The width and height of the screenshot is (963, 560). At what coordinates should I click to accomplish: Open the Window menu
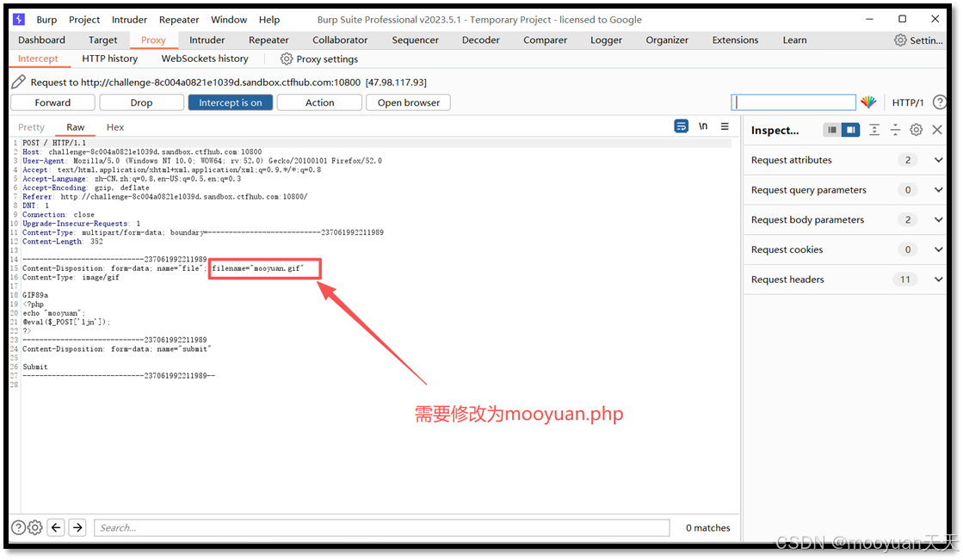tap(228, 20)
